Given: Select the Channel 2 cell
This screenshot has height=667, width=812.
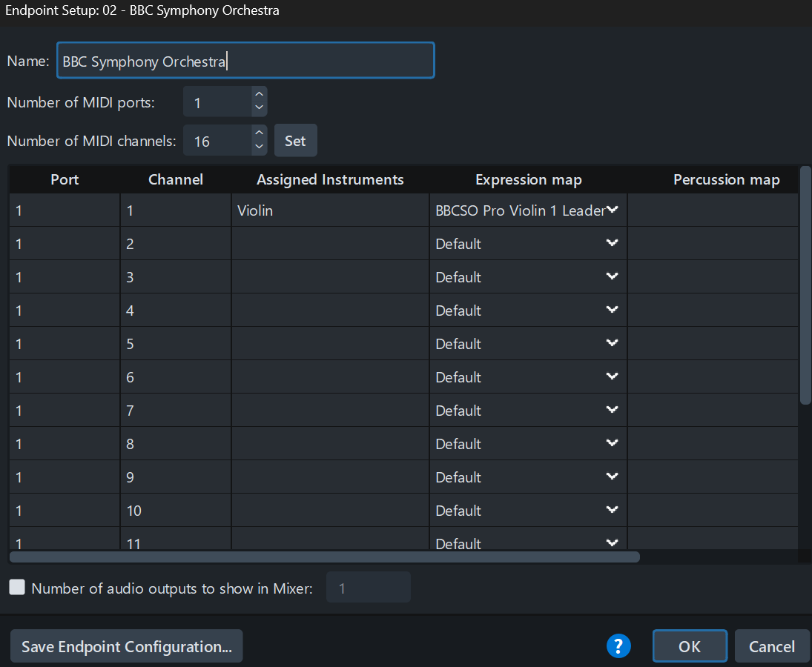Looking at the screenshot, I should (176, 243).
